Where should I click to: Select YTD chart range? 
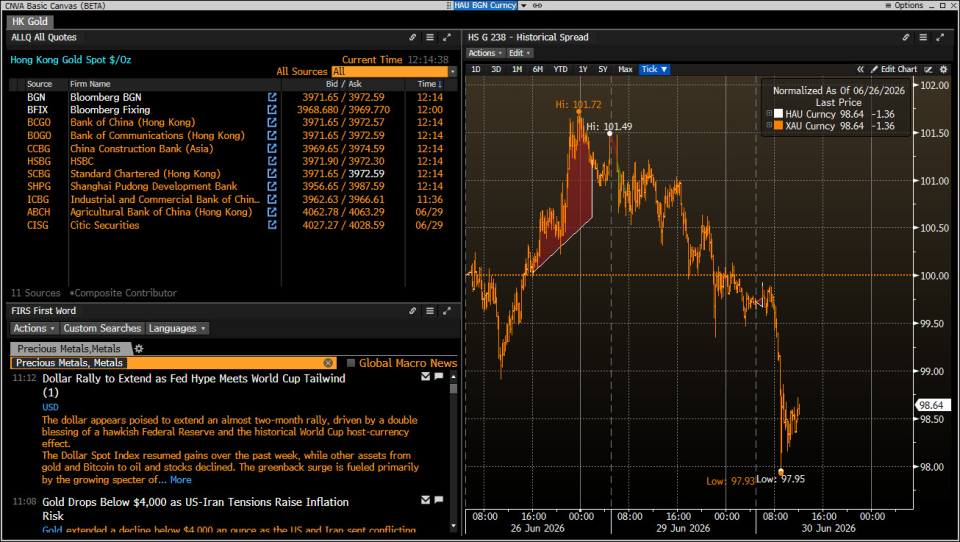point(560,69)
